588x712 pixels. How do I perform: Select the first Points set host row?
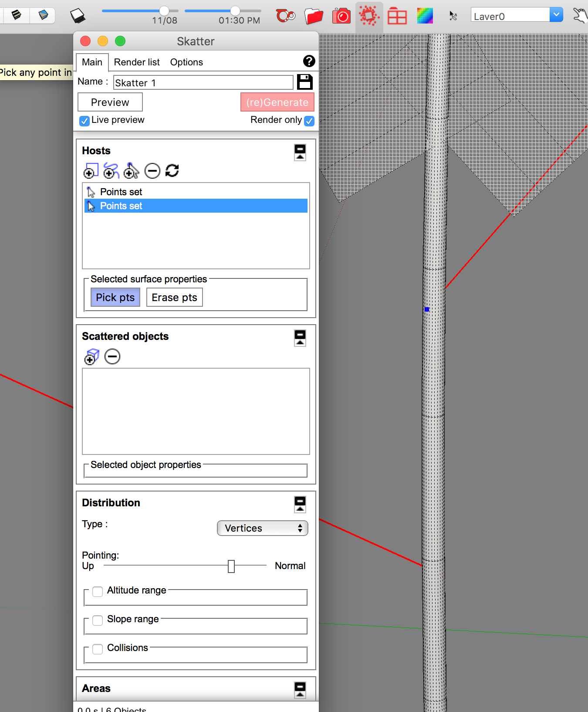pyautogui.click(x=196, y=192)
